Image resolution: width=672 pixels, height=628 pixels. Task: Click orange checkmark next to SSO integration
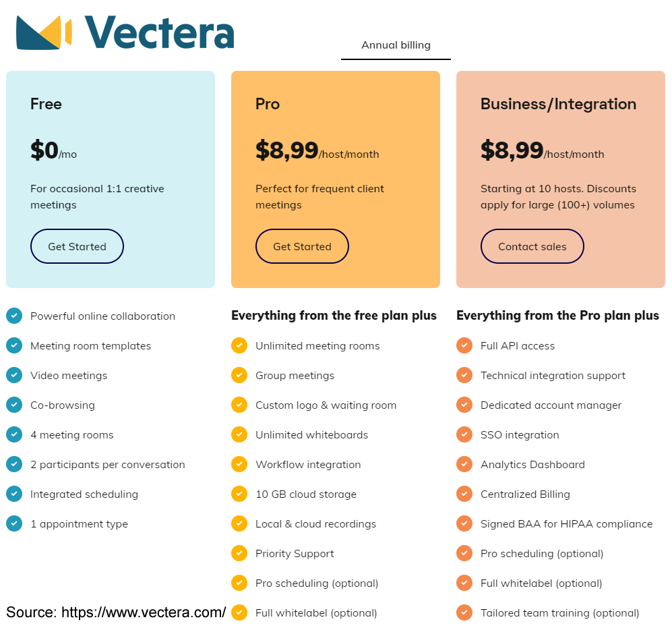[x=464, y=434]
